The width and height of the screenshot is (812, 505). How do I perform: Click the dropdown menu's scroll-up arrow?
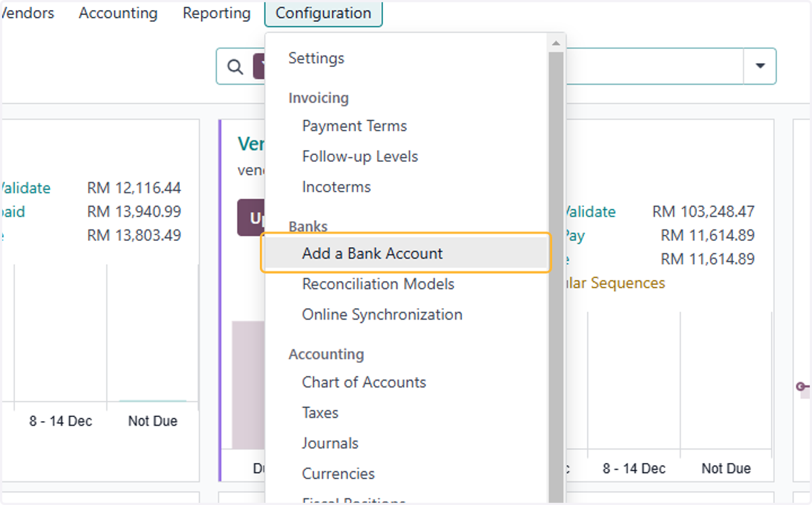[556, 43]
